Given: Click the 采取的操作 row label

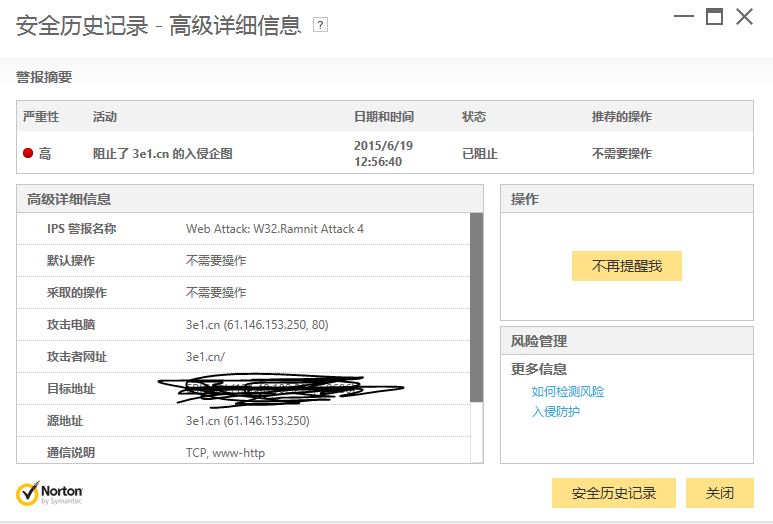Looking at the screenshot, I should click(76, 293).
